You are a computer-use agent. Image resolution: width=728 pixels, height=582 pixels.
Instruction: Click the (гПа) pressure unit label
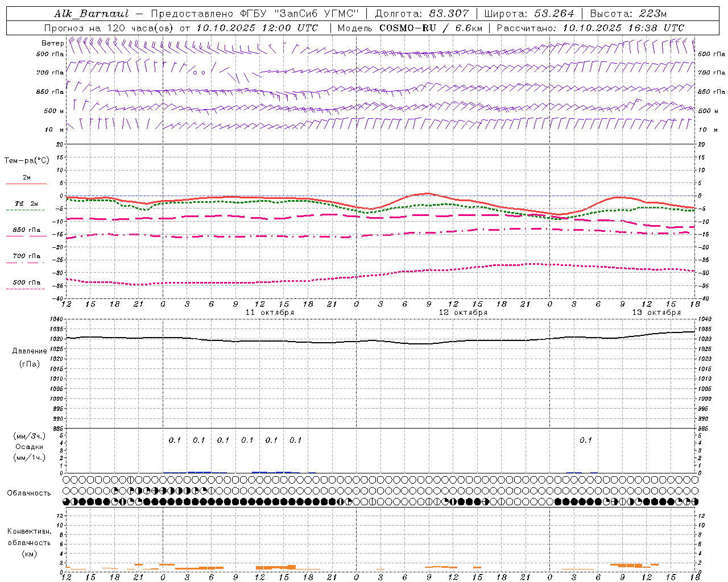30,364
